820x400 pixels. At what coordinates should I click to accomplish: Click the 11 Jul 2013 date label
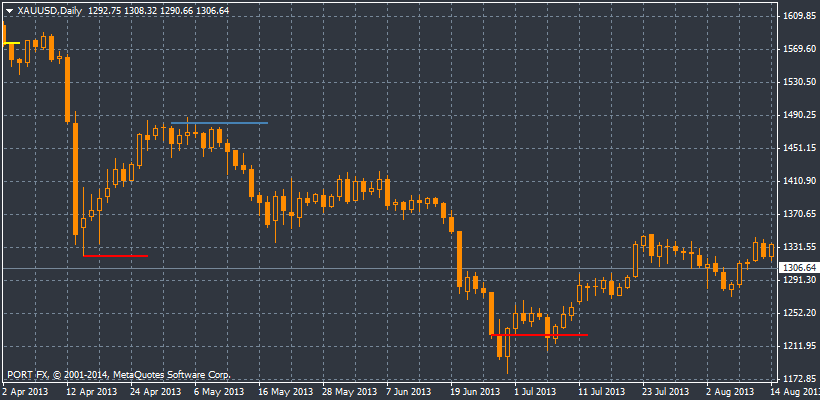click(x=603, y=392)
